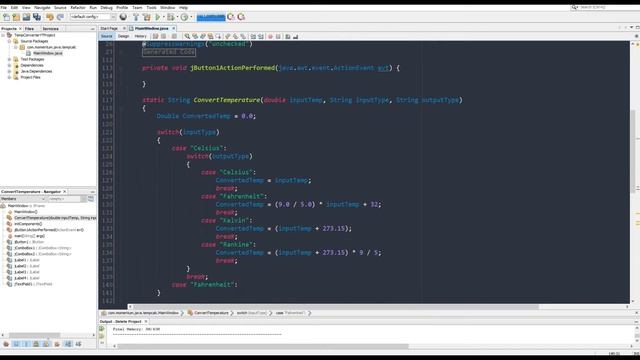Expand Project Files node
The height and width of the screenshot is (360, 640).
click(9, 77)
